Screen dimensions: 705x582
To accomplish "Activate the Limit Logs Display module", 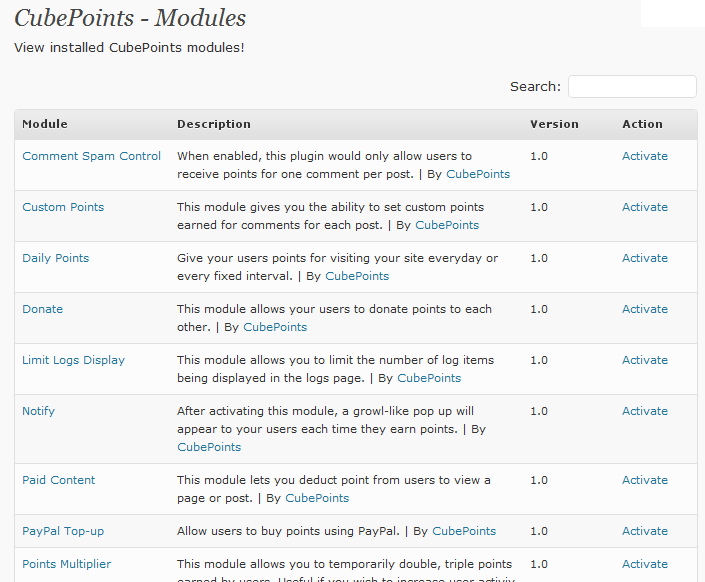I will [645, 360].
